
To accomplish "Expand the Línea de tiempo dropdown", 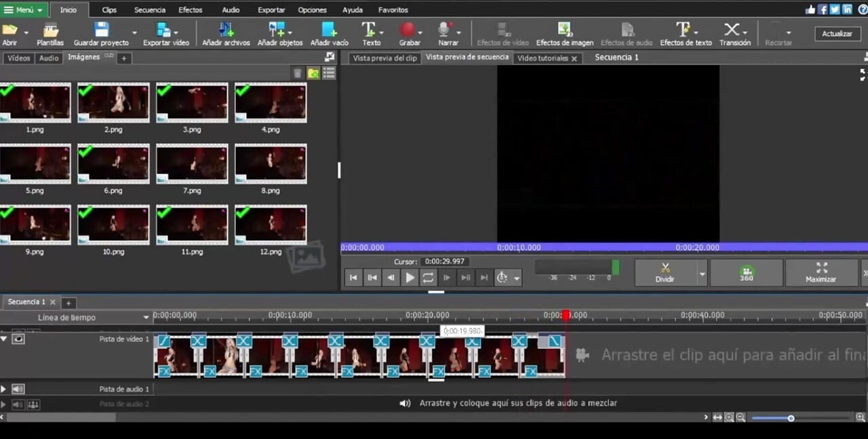I will [146, 318].
